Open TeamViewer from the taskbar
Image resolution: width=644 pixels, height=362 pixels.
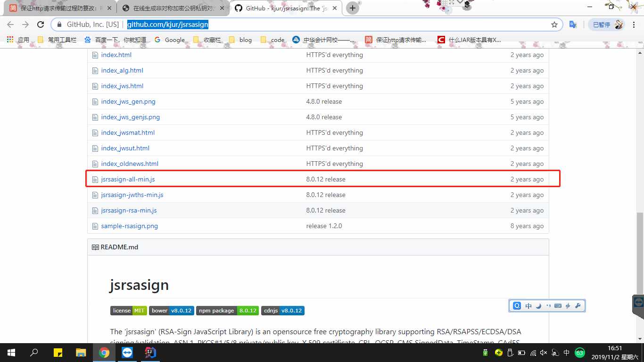(x=127, y=353)
